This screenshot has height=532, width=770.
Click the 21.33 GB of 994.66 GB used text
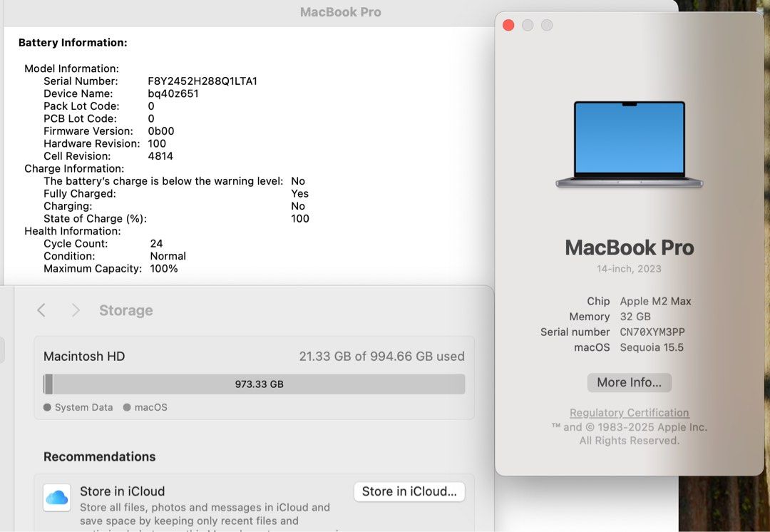[x=381, y=356]
